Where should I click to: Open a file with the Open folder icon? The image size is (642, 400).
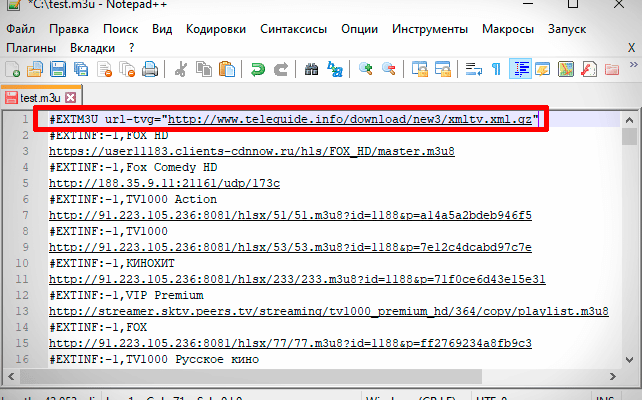tap(35, 69)
